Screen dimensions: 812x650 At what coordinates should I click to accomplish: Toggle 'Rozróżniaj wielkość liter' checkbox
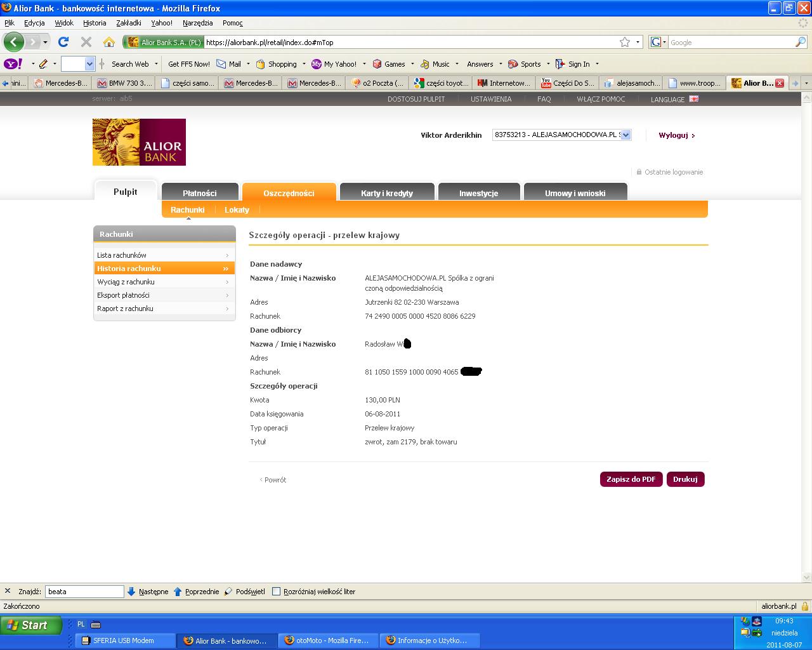click(x=276, y=592)
